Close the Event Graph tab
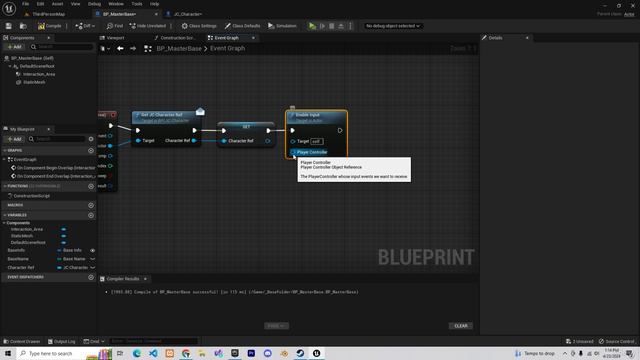The height and width of the screenshot is (360, 640). [253, 38]
